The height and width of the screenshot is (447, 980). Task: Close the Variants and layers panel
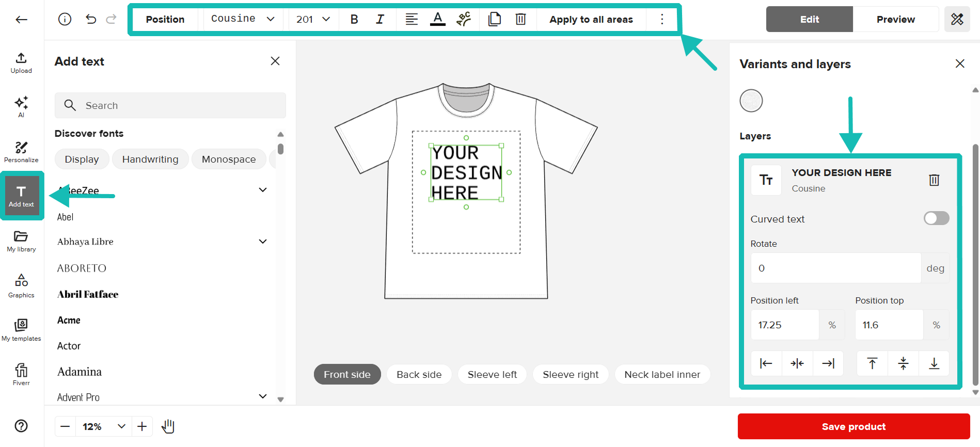click(960, 63)
